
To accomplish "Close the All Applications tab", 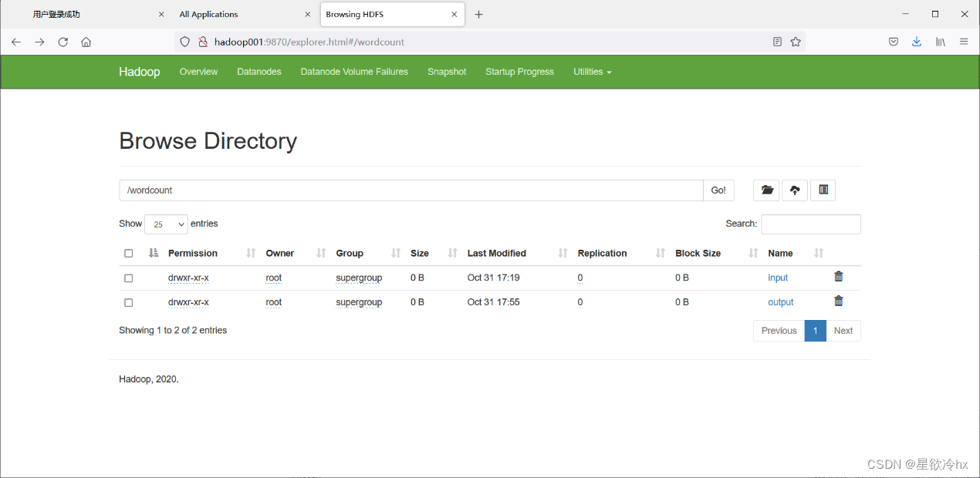I will tap(308, 14).
